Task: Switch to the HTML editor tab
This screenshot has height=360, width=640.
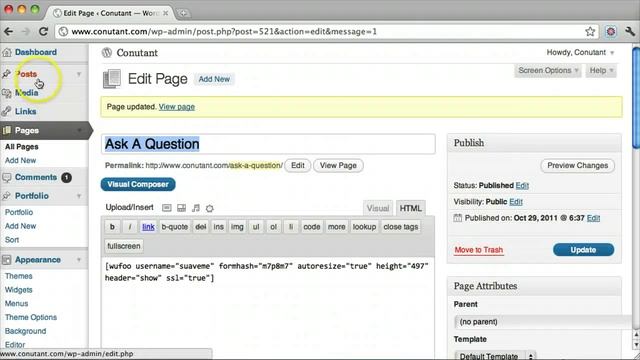Action: (x=410, y=208)
